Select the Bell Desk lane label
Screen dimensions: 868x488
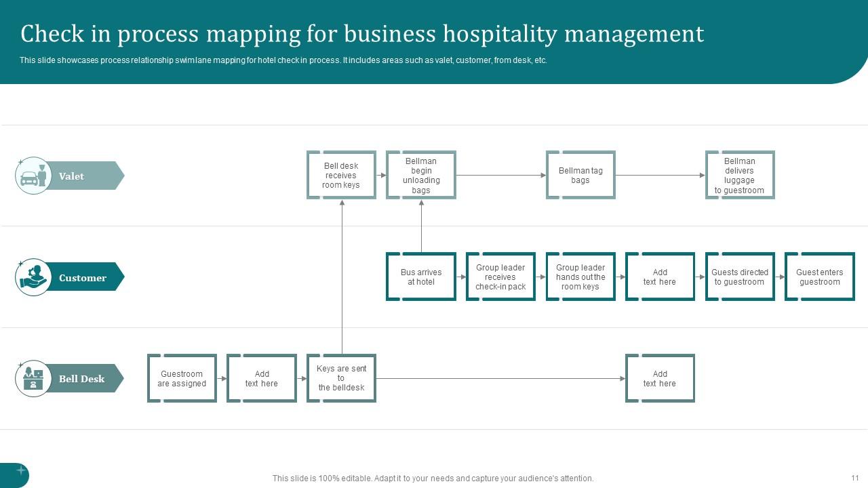tap(84, 378)
